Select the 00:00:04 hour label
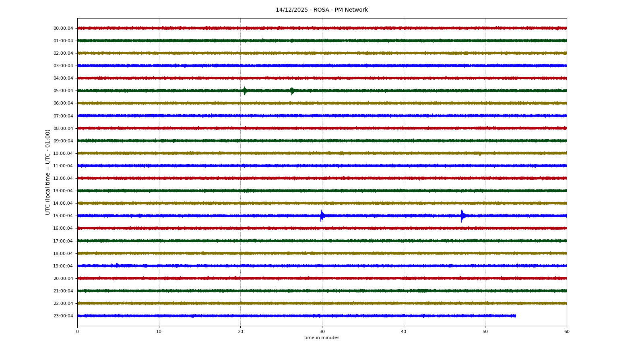The height and width of the screenshot is (362, 644). [x=63, y=28]
